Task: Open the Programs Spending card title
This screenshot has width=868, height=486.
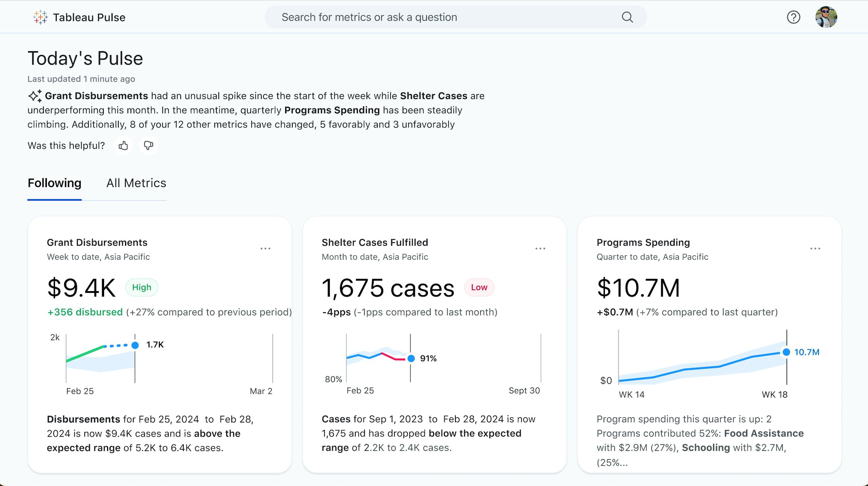Action: pos(643,243)
